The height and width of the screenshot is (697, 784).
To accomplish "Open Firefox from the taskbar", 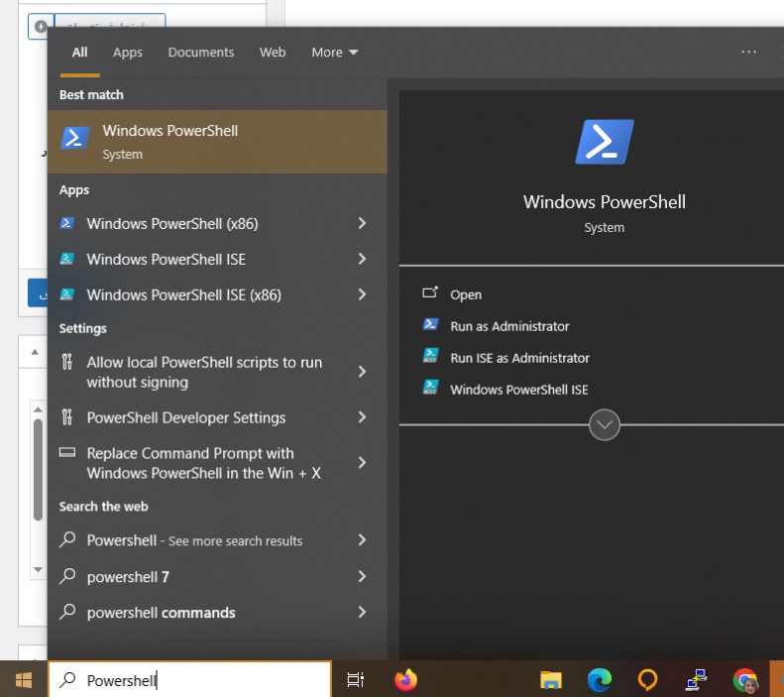I will pos(405,679).
